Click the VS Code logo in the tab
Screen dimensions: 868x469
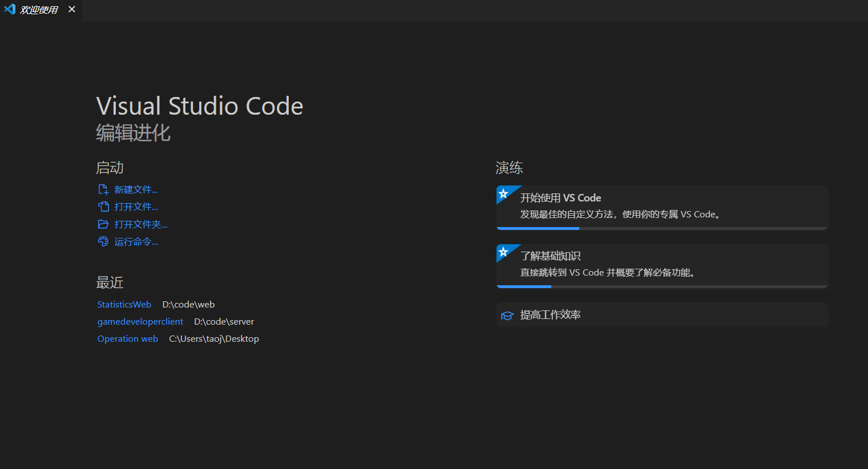click(x=10, y=9)
